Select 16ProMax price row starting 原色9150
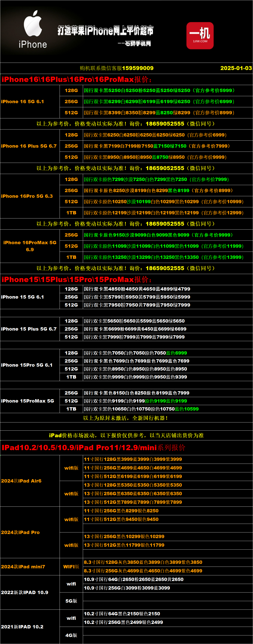Screen dimensions: 253x644 (168, 235)
